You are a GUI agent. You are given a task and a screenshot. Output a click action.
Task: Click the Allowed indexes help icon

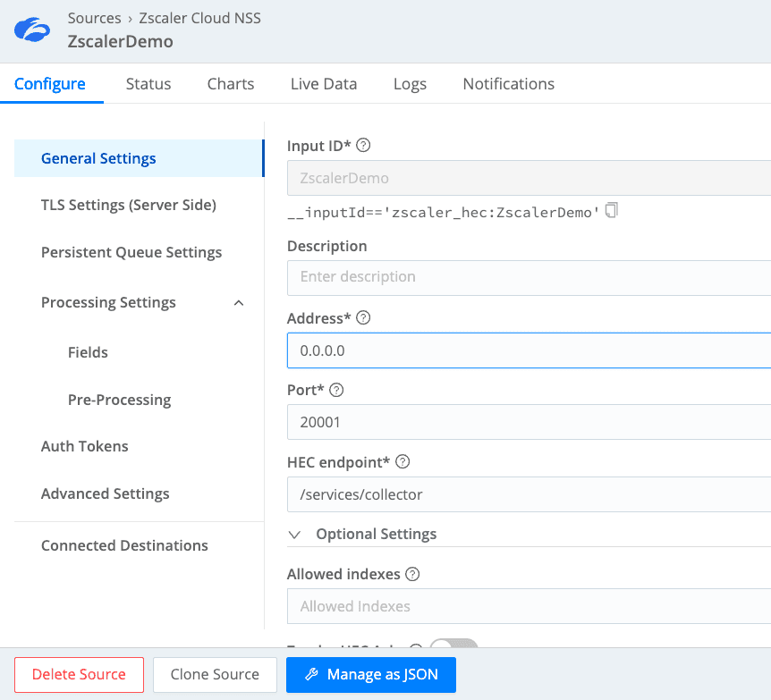pos(412,574)
